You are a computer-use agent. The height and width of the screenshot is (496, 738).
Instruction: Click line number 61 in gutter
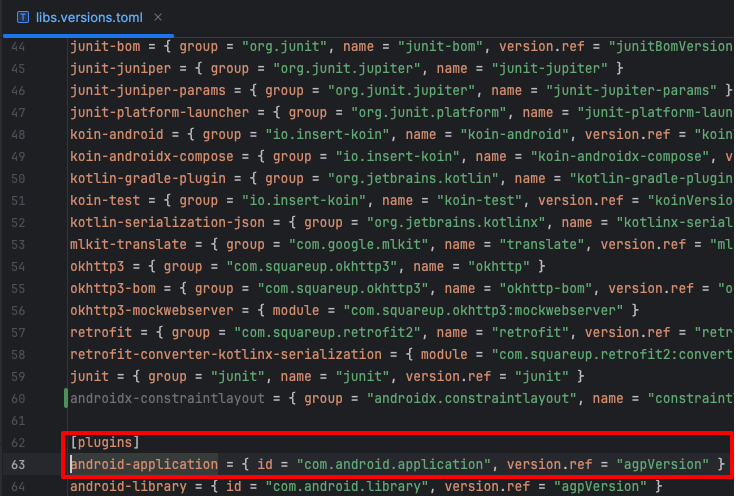pos(18,421)
